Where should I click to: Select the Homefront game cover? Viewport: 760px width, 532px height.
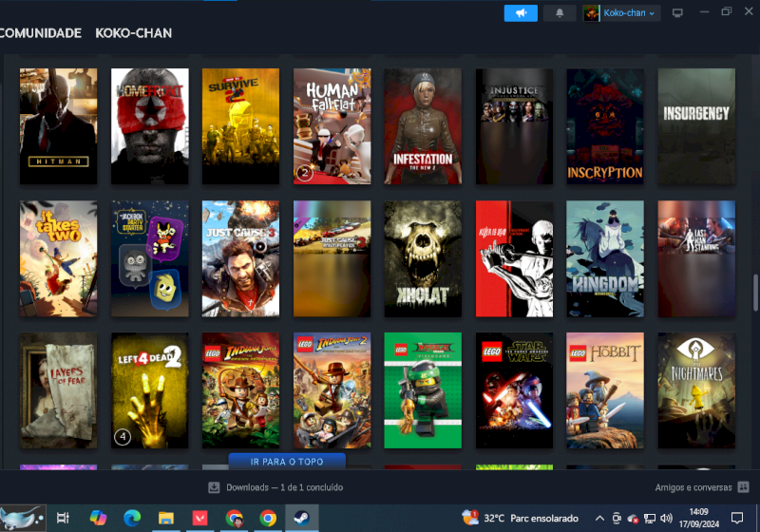point(150,126)
